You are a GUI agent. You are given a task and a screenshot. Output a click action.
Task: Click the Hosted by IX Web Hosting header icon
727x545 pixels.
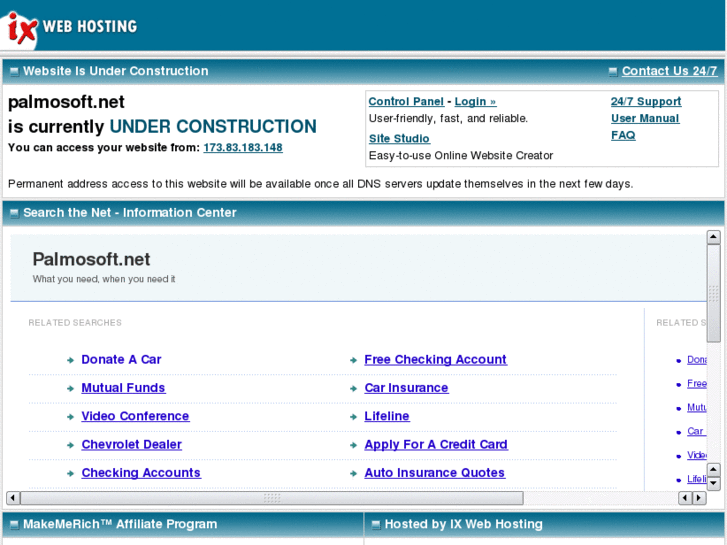coord(376,525)
